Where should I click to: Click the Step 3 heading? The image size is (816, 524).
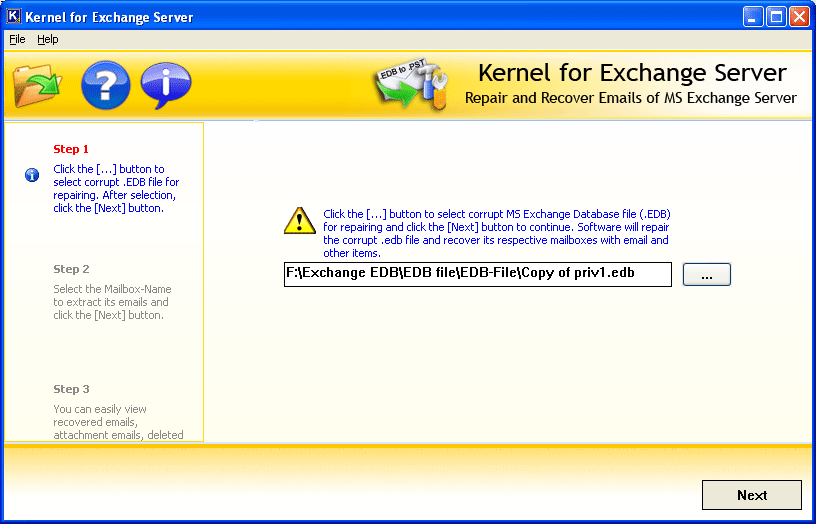click(x=71, y=389)
